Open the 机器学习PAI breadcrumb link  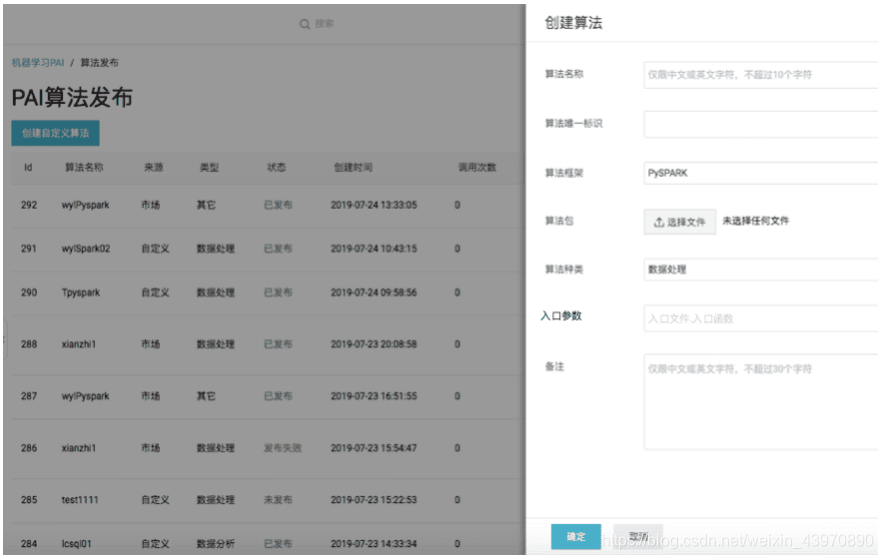tap(38, 62)
